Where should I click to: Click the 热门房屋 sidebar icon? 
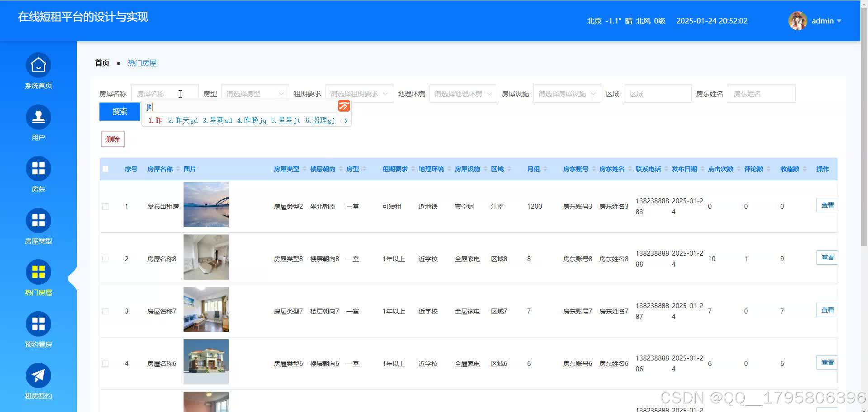tap(38, 272)
